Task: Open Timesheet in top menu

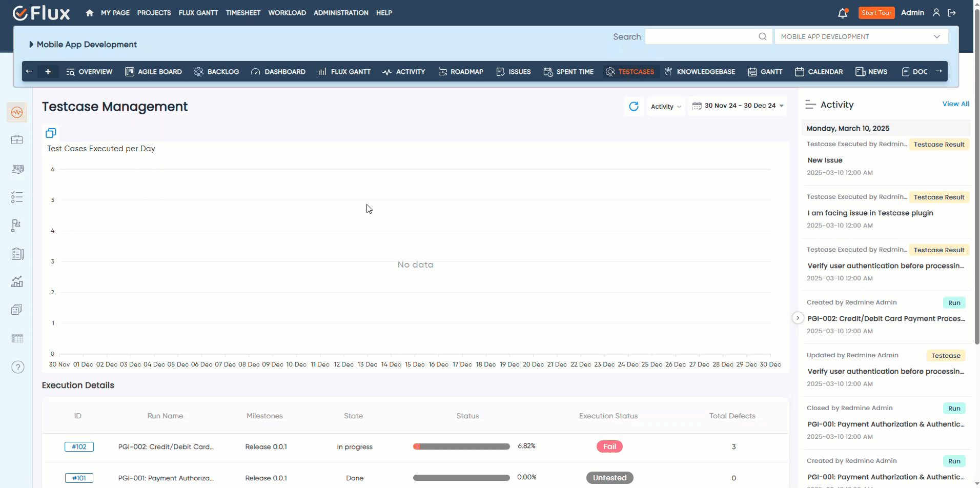Action: (x=243, y=13)
